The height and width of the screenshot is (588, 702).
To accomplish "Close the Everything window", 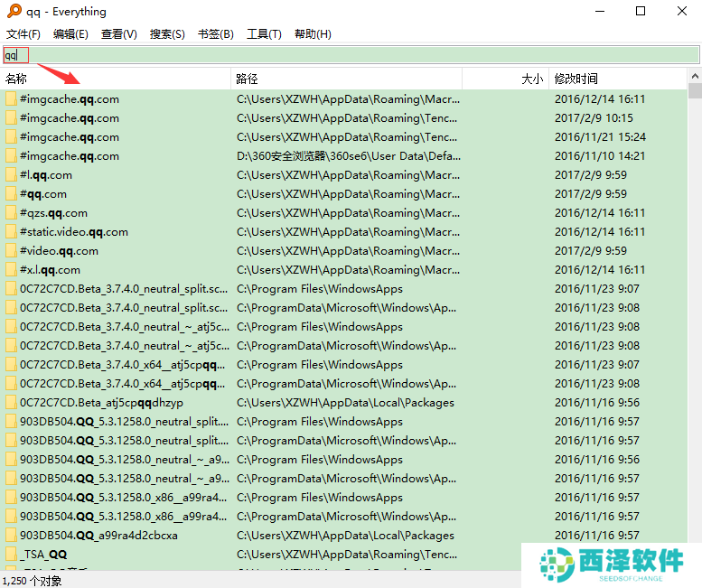I will (682, 11).
